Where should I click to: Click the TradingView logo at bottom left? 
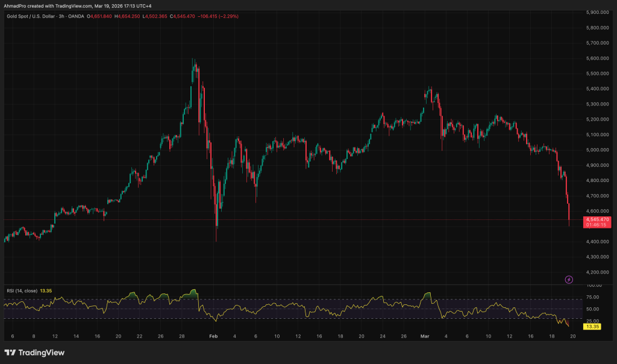35,353
